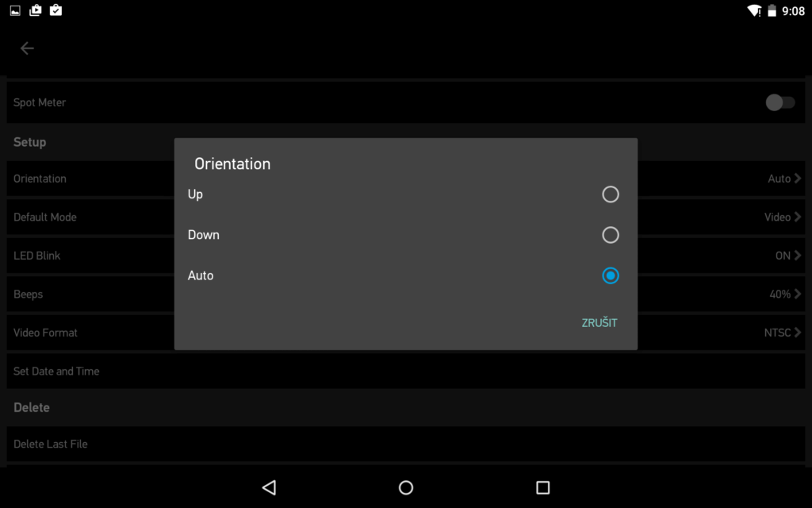Image resolution: width=812 pixels, height=508 pixels.
Task: Open the Play Store update notification icon
Action: pos(35,10)
